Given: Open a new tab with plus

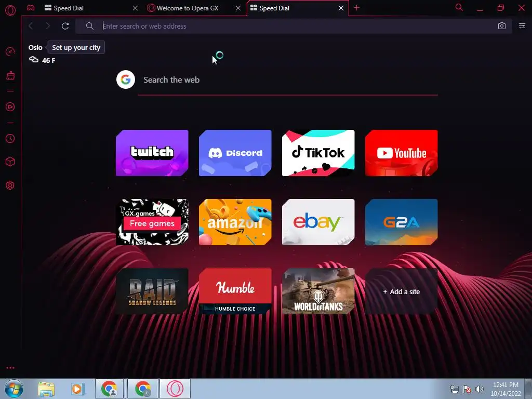Looking at the screenshot, I should (x=356, y=8).
